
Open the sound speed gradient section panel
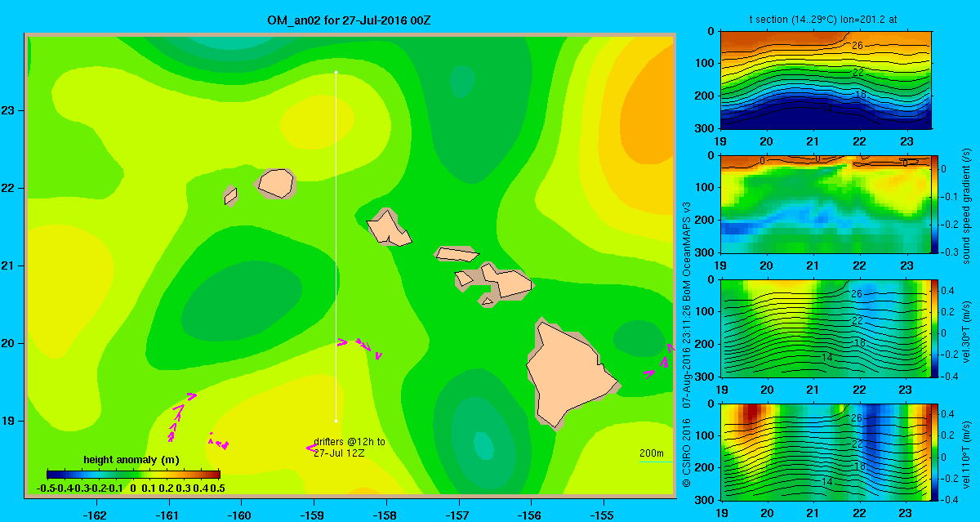[x=826, y=203]
